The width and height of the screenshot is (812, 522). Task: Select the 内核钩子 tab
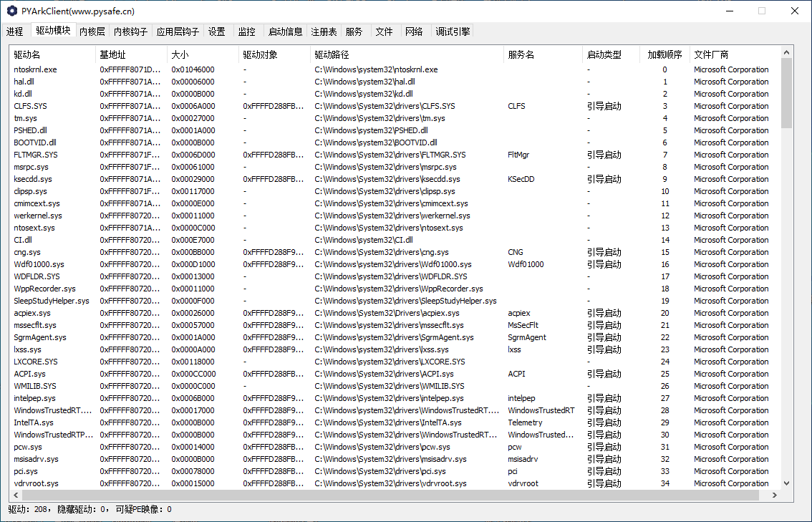tap(130, 32)
